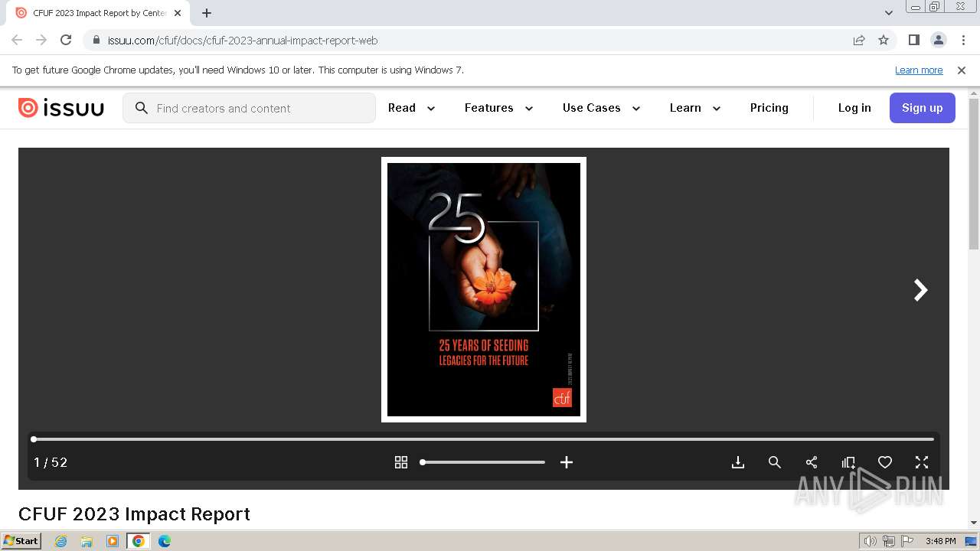980x551 pixels.
Task: Enter fullscreen reading mode
Action: pyautogui.click(x=922, y=462)
